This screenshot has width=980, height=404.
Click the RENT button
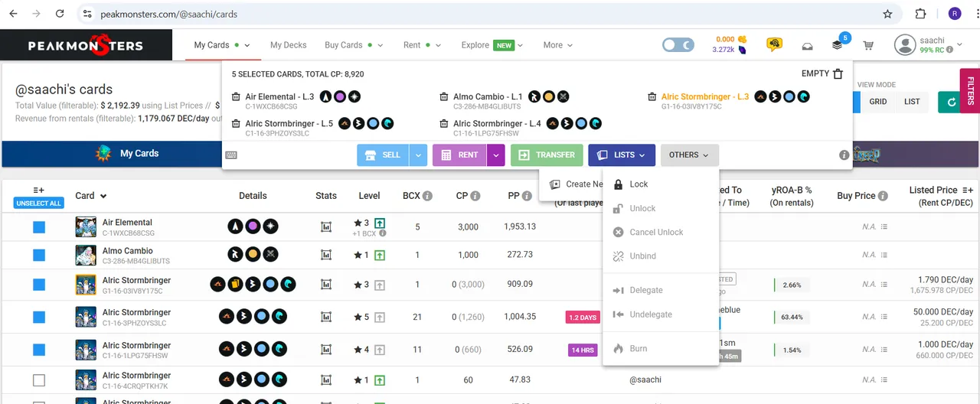pos(460,155)
